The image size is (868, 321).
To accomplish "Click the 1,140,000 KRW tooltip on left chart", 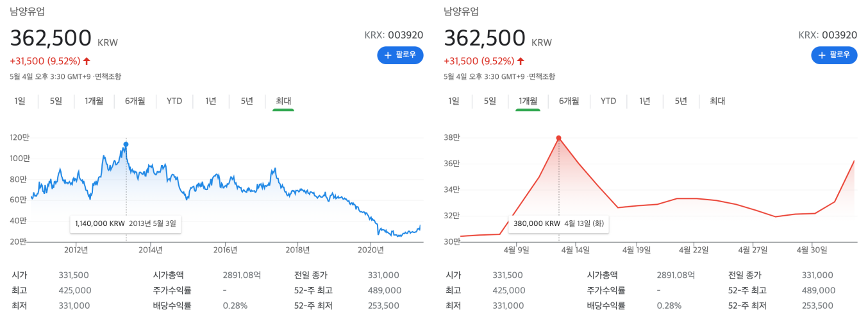I will tap(126, 224).
